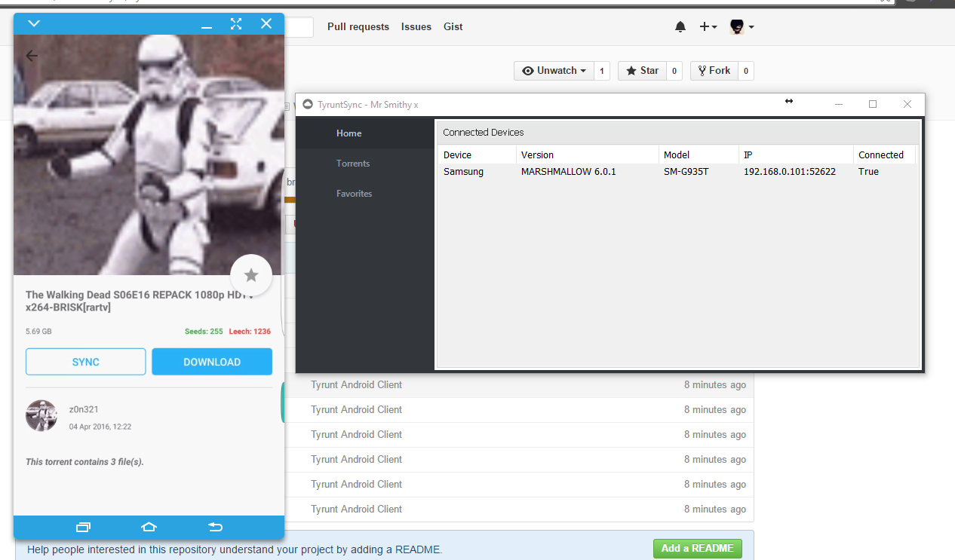Tap the back arrow in the phone mirror

coord(32,56)
